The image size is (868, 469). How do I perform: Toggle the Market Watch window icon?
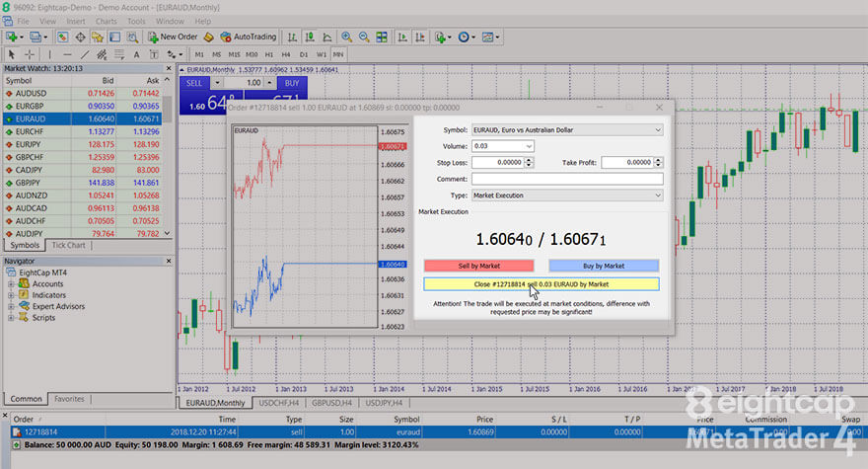tap(62, 38)
